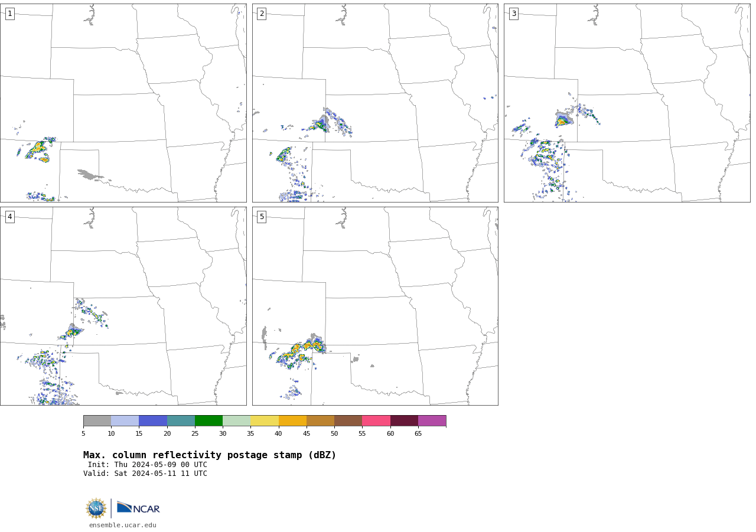Image resolution: width=756 pixels, height=532 pixels.
Task: Click the panel number label 2
Action: coord(262,14)
